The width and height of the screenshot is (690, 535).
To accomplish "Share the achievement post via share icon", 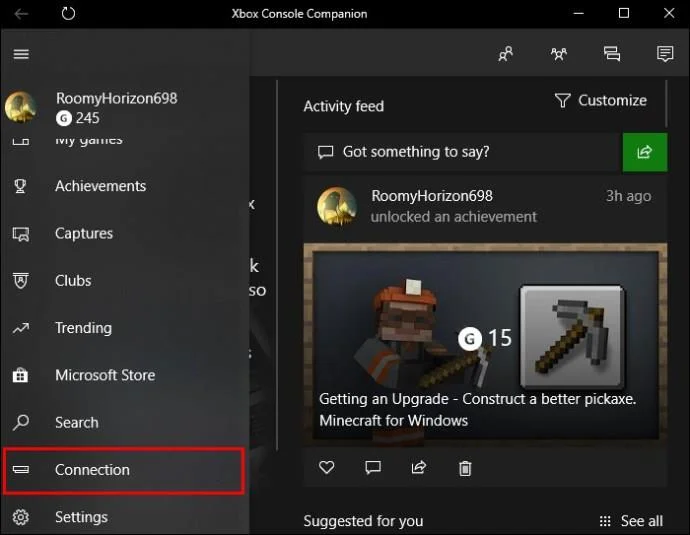I will pyautogui.click(x=418, y=467).
